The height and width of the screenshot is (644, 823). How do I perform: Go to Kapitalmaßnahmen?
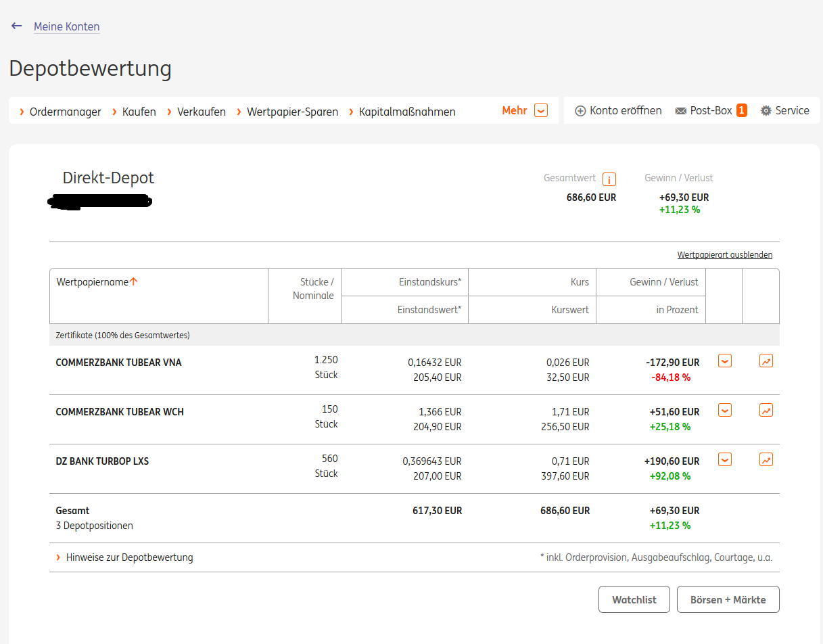(x=406, y=112)
